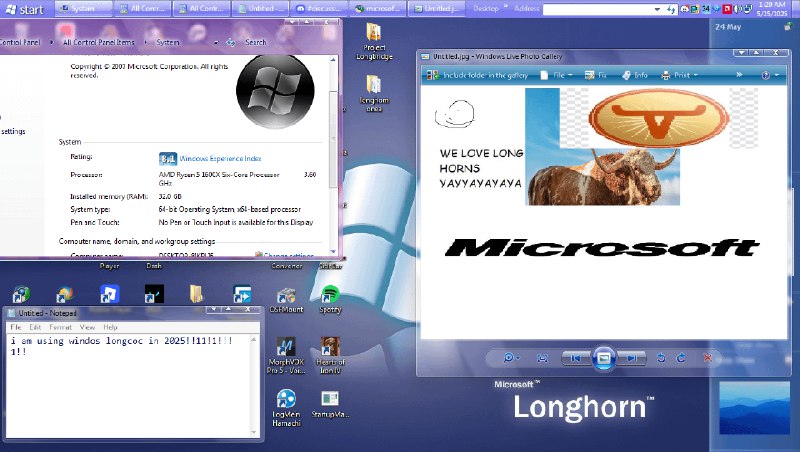Click the taskbar clock showing 1:20 AM
The width and height of the screenshot is (800, 452).
(772, 9)
